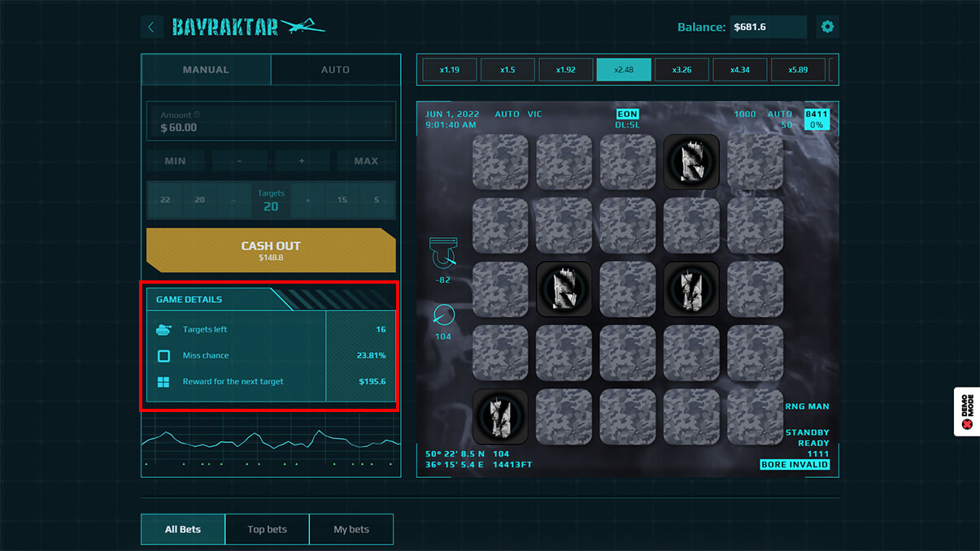The width and height of the screenshot is (980, 551).
Task: Increase targets count with plus
Action: 308,200
